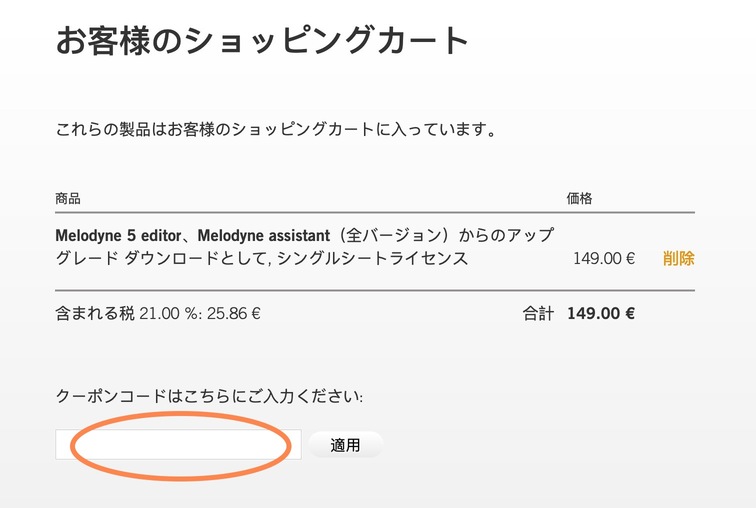The height and width of the screenshot is (508, 756).
Task: Click the item price beside 削除
Action: [604, 259]
